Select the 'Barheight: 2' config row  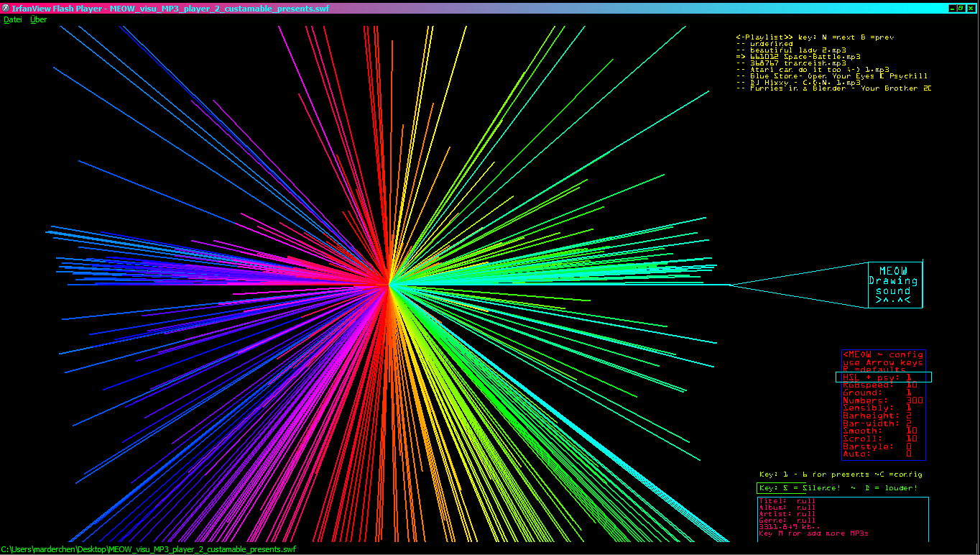click(877, 416)
